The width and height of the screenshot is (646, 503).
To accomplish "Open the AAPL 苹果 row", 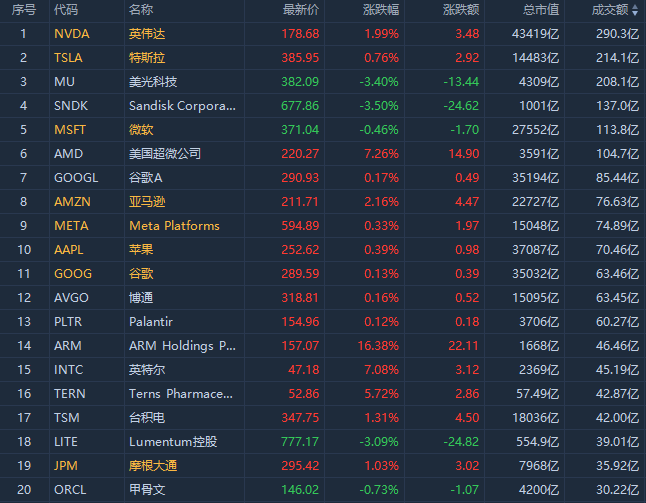I will pyautogui.click(x=142, y=250).
